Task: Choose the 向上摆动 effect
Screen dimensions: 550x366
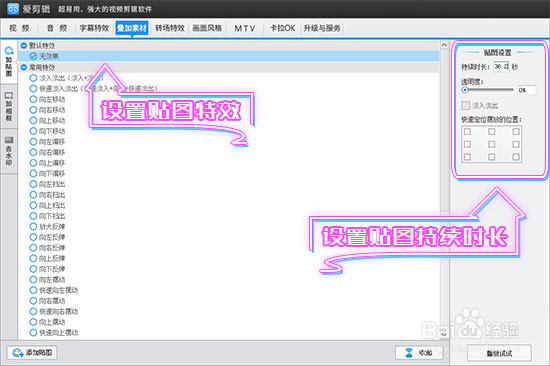Action: 33,322
